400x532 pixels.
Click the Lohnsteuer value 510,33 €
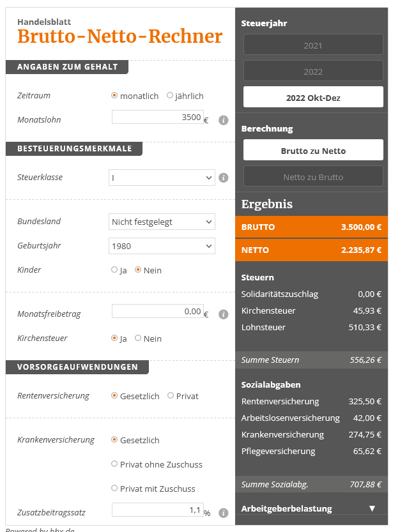(365, 328)
